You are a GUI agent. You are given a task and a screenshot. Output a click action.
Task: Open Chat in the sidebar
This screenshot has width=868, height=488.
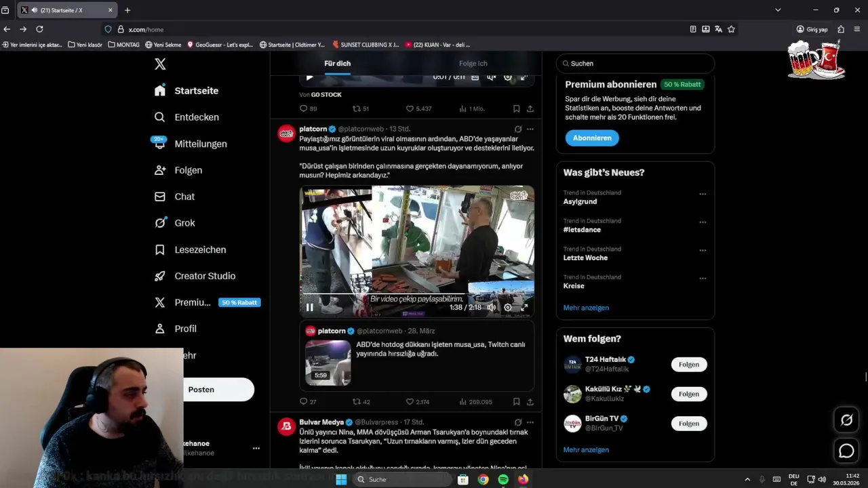(x=174, y=197)
